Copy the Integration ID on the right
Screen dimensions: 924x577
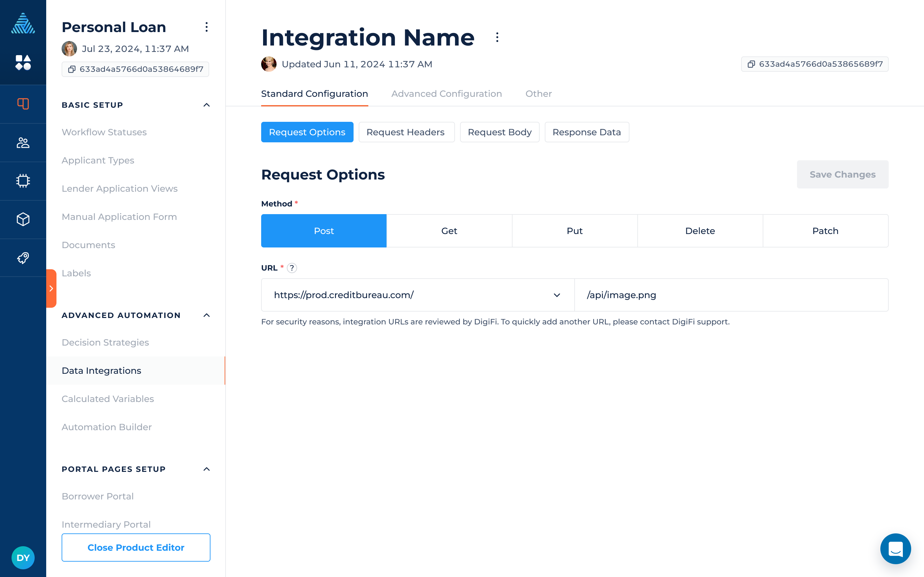pos(814,64)
